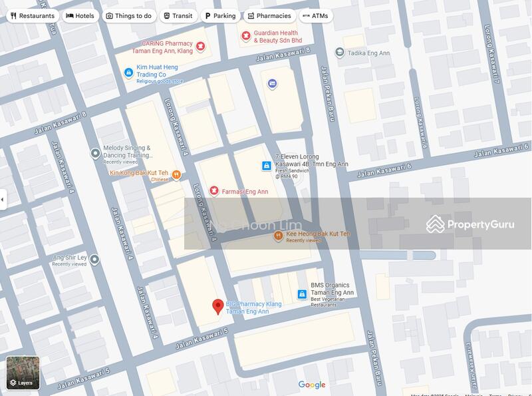This screenshot has height=396, width=532.
Task: Select the Farmasi Eng Ann text label
Action: (245, 192)
